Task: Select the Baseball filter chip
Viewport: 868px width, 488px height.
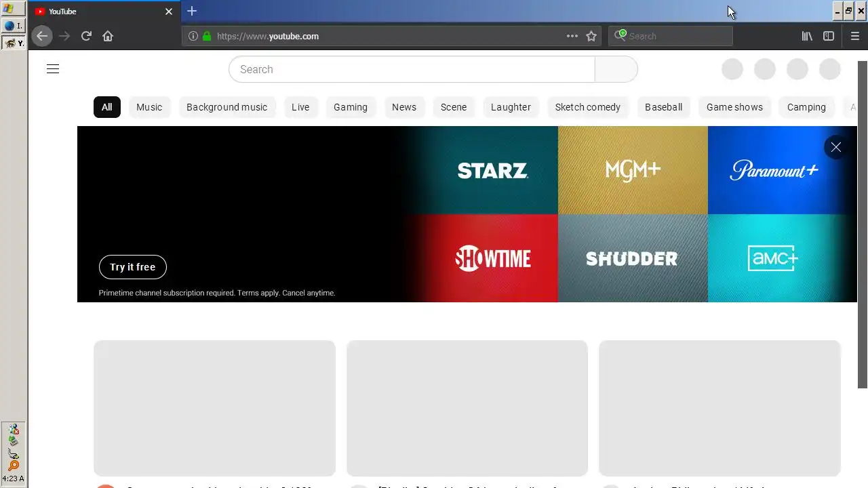Action: [x=663, y=107]
